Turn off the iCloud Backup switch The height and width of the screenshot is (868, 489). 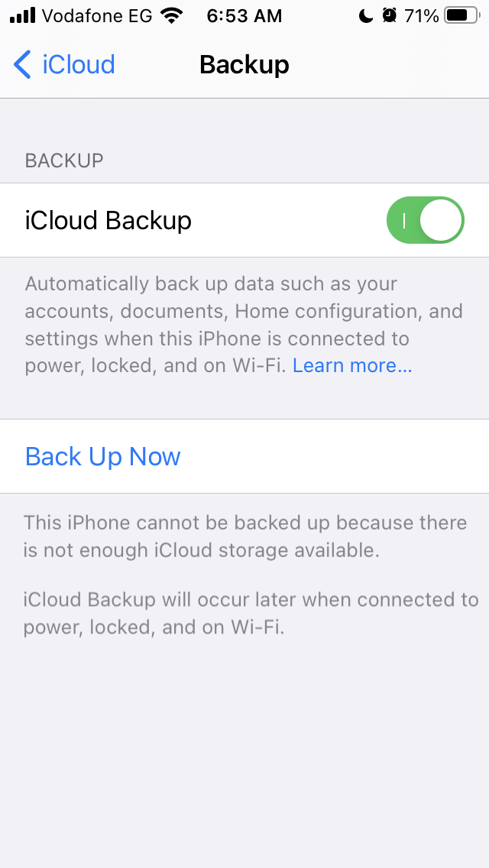pos(426,220)
